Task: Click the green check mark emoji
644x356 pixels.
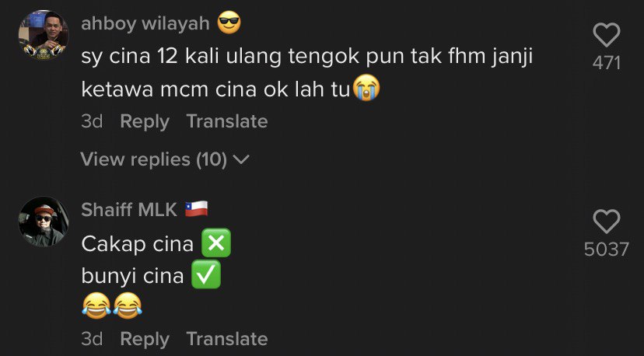Action: pyautogui.click(x=206, y=274)
